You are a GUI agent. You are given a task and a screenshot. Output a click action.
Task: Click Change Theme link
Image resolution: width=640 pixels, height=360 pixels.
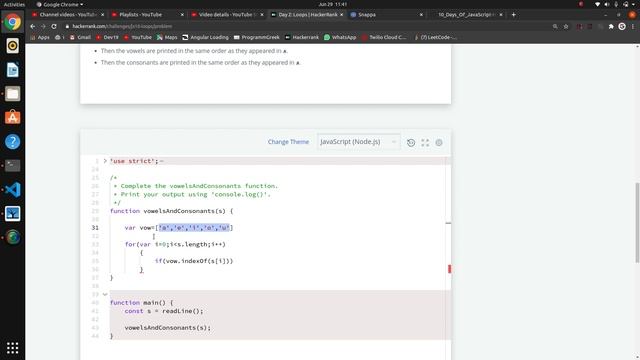288,142
